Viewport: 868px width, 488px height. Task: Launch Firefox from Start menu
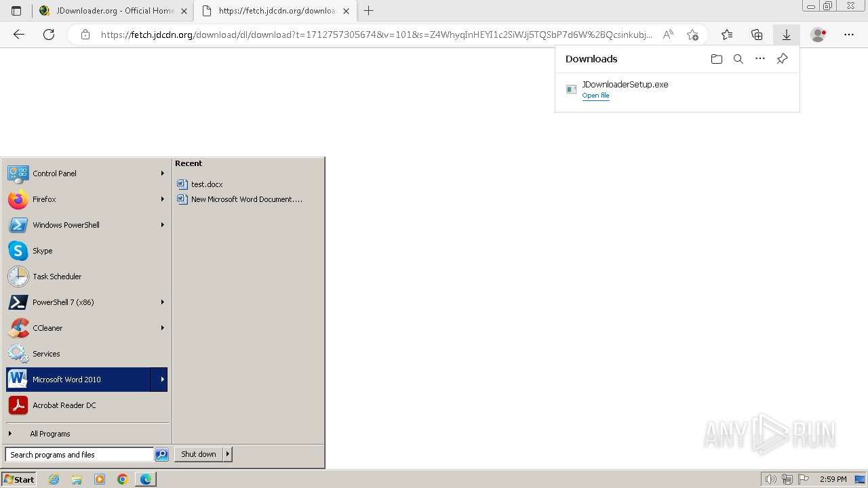[x=87, y=199]
